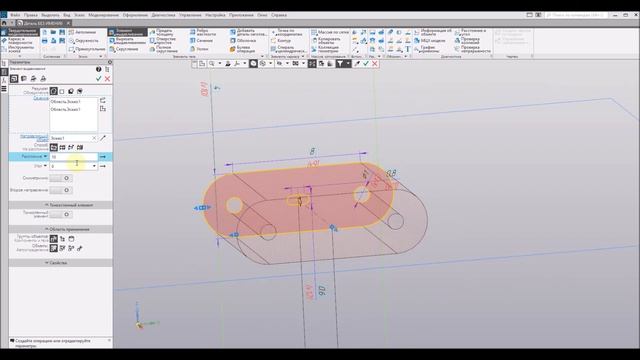Click the Булева операция tool
Image resolution: width=640 pixels, height=360 pixels.
[x=242, y=49]
